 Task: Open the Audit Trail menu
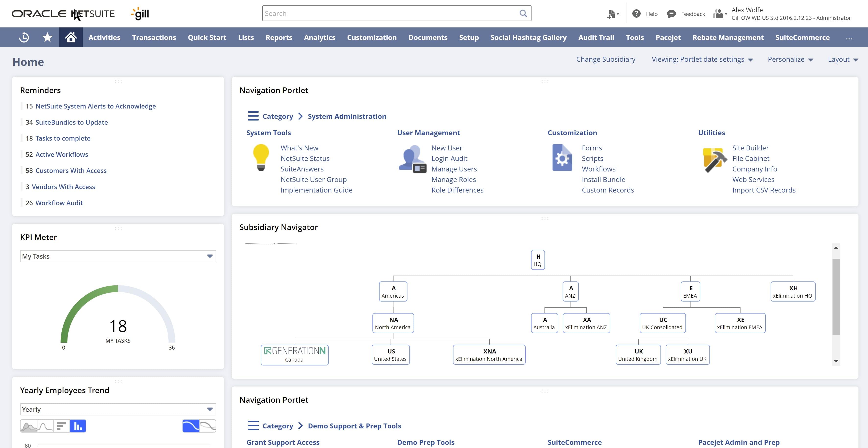pos(596,37)
